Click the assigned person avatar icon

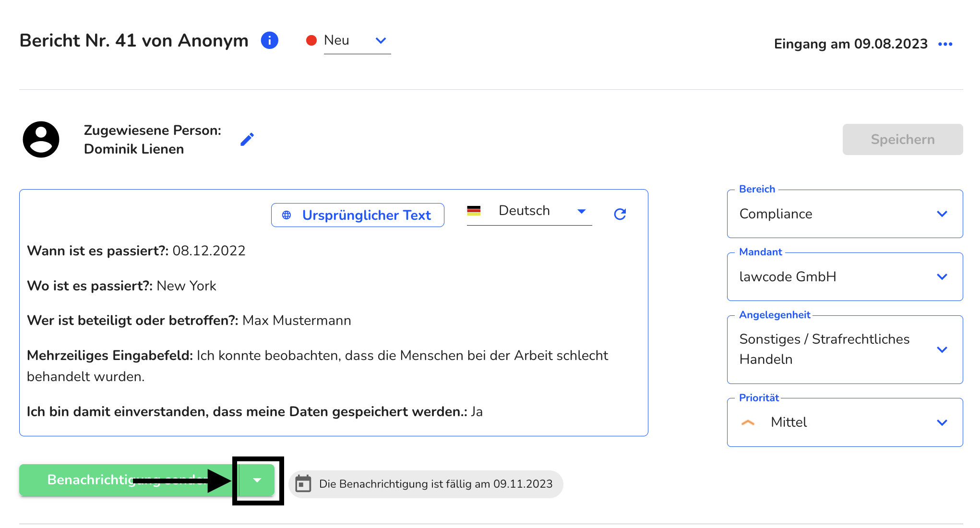(x=41, y=139)
